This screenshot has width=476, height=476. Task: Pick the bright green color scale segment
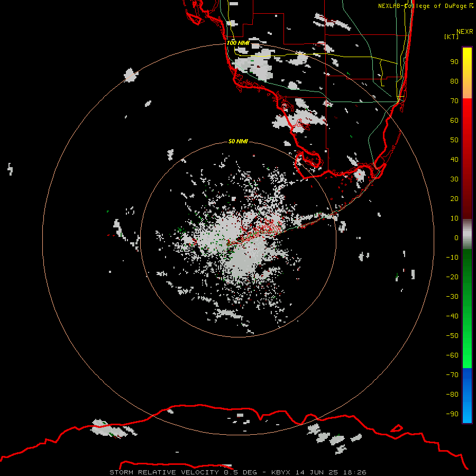tap(467, 354)
